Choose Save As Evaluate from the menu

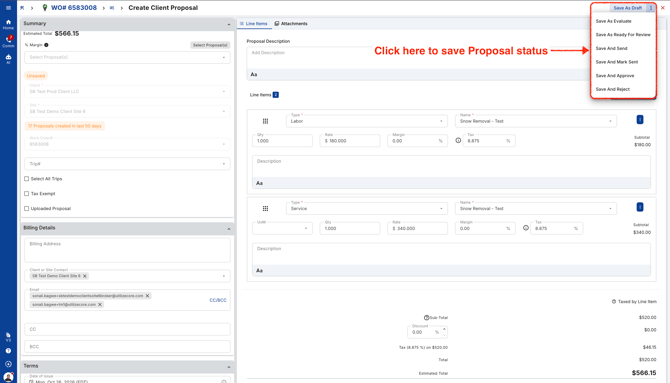614,21
